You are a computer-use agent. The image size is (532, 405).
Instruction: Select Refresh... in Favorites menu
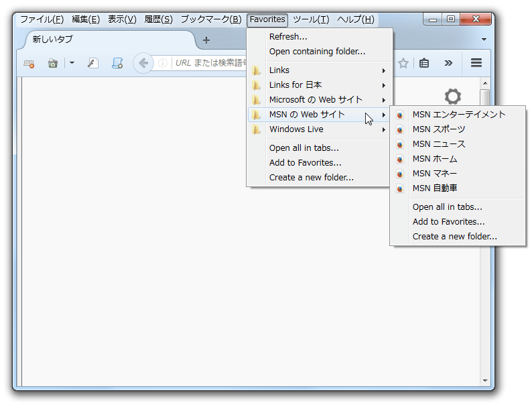(x=320, y=37)
